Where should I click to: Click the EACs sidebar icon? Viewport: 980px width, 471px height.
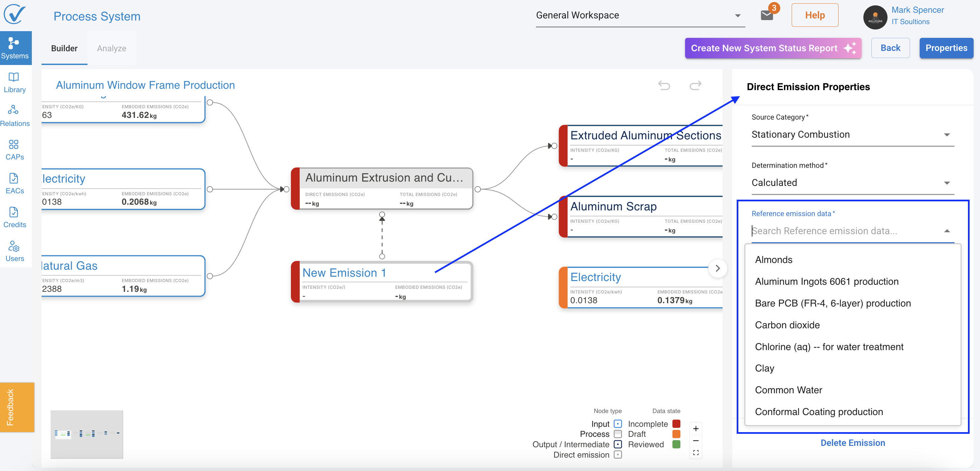pyautogui.click(x=14, y=178)
